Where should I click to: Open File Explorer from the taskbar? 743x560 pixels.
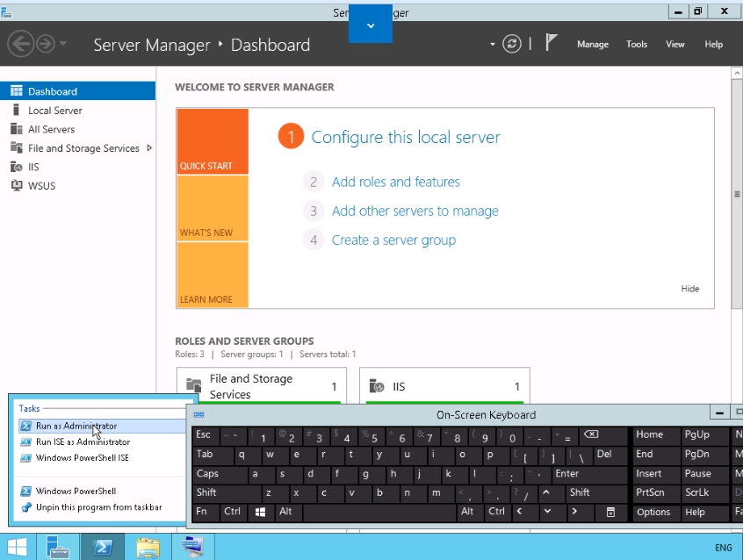148,547
